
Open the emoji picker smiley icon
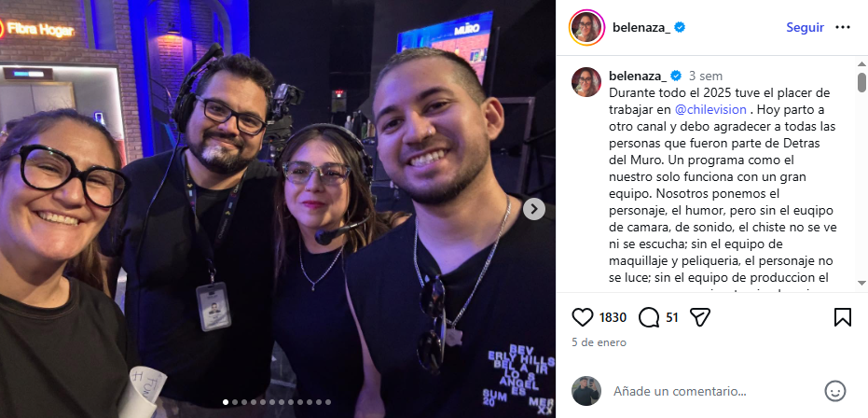coord(834,391)
